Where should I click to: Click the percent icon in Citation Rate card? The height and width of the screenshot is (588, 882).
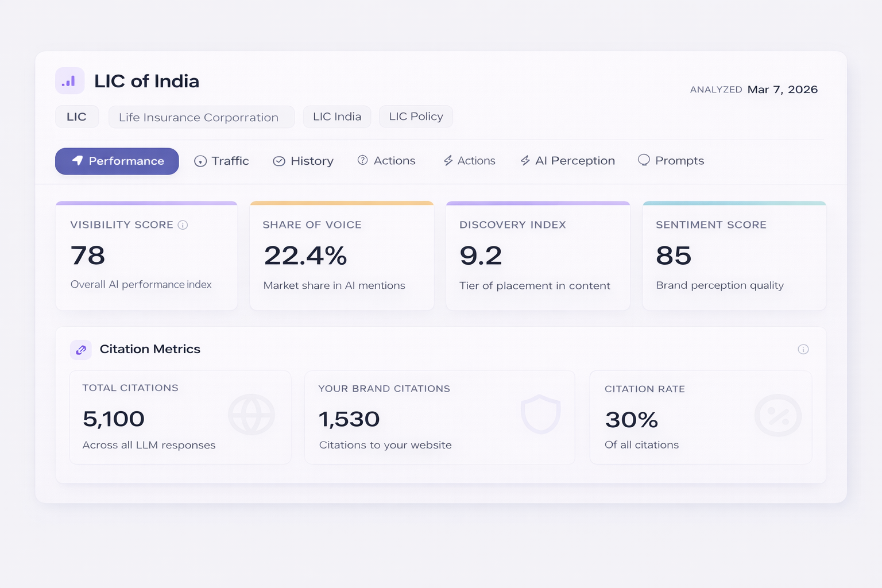[x=777, y=416]
